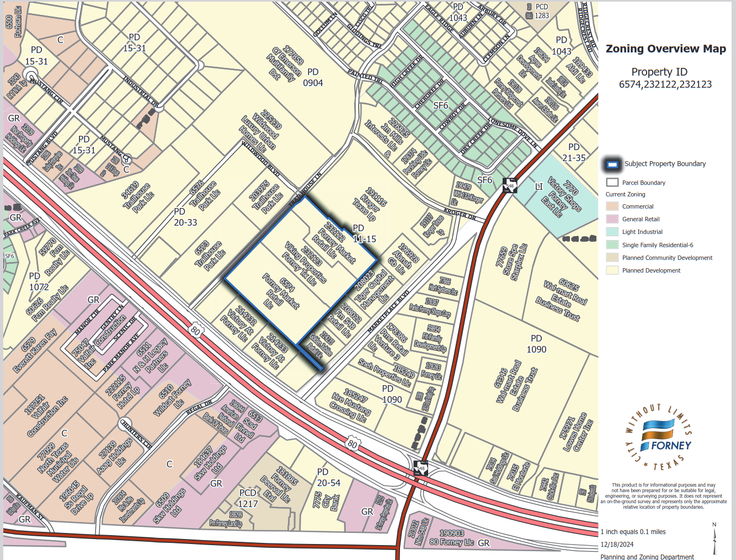Select the FM 548 shield near Kroger Dr
Screen dimensions: 736x560
coord(510,185)
